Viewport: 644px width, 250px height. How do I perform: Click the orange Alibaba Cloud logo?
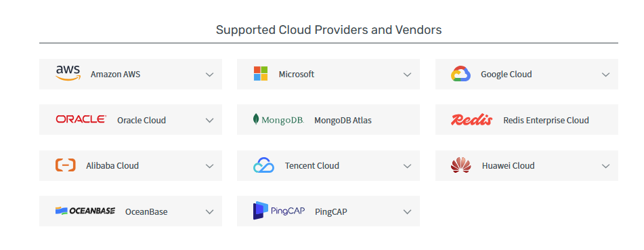[x=66, y=165]
